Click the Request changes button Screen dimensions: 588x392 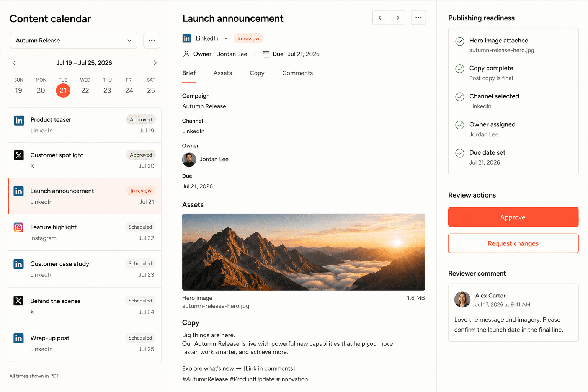[513, 243]
